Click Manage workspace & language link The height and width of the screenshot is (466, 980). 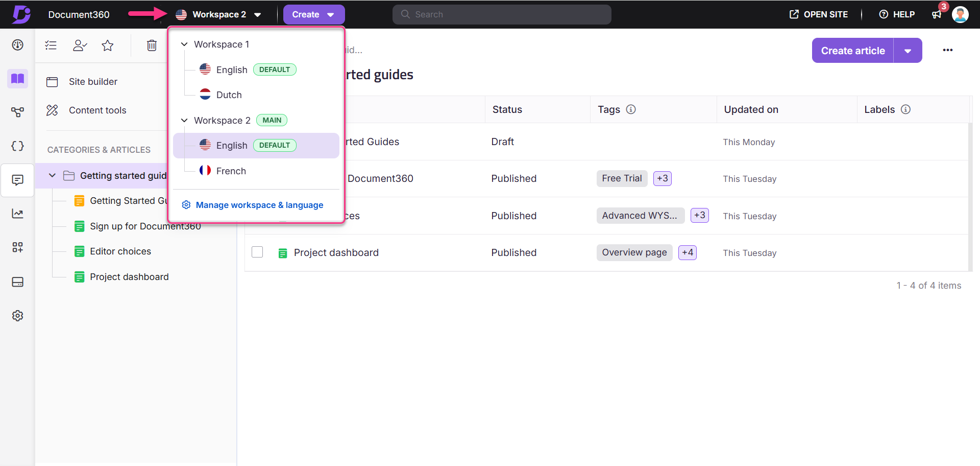(260, 205)
